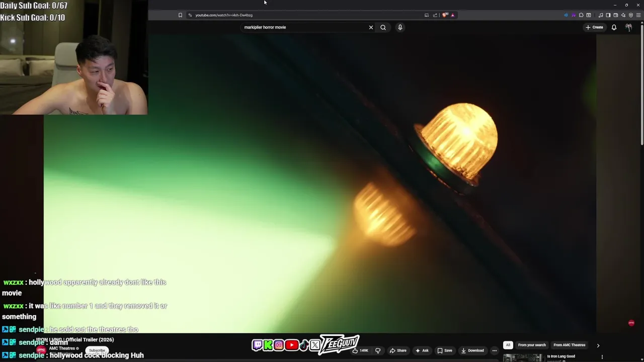644x362 pixels.
Task: Like the video showing 149K likes
Action: [360, 350]
